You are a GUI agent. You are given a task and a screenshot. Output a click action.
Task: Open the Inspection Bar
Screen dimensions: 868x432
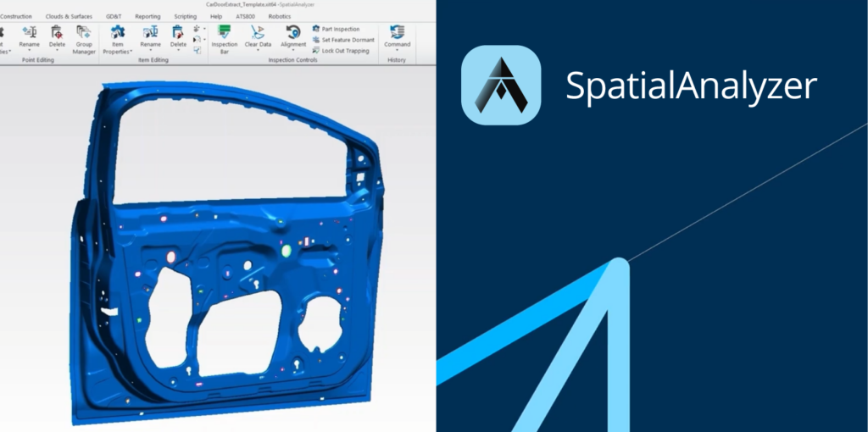224,40
